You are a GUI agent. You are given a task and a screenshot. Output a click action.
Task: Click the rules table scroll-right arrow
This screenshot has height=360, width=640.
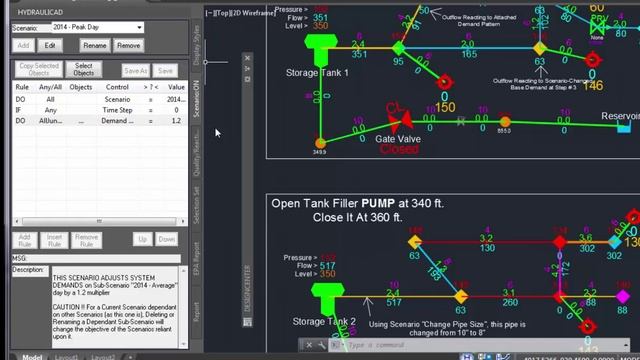point(183,221)
